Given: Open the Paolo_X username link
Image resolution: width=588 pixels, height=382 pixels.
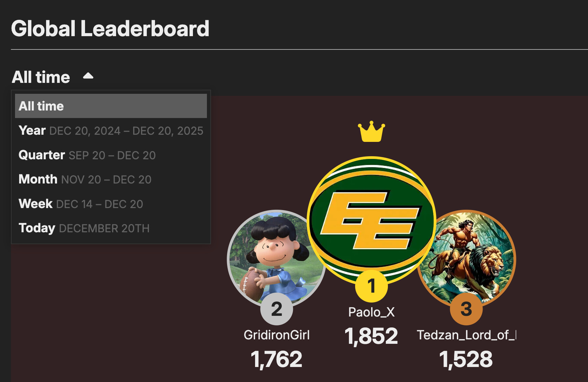Looking at the screenshot, I should pyautogui.click(x=371, y=312).
